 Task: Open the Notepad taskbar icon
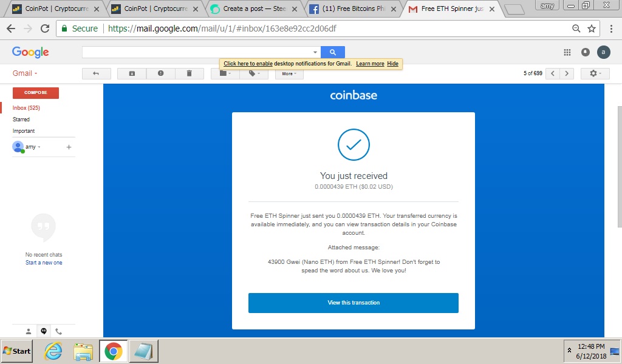143,351
